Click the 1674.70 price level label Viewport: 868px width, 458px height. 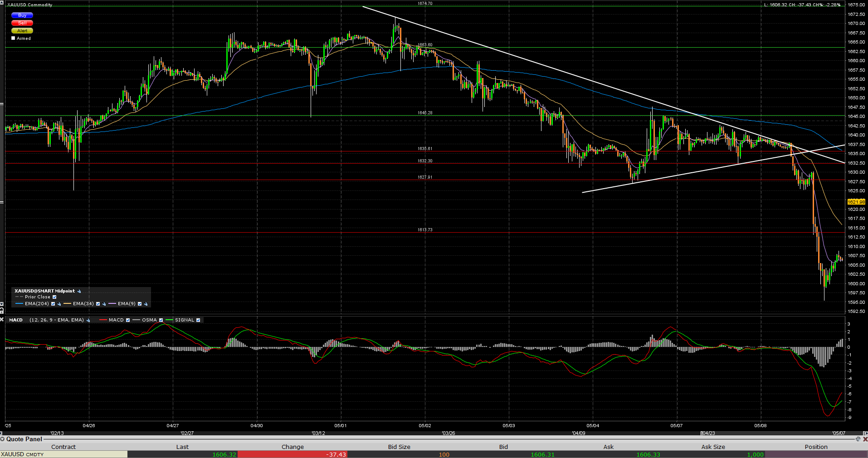(425, 4)
